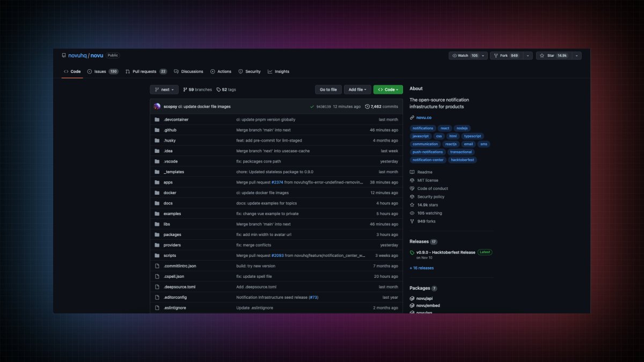Select the hacktoberfest topic tag
This screenshot has height=362, width=644.
pyautogui.click(x=463, y=160)
